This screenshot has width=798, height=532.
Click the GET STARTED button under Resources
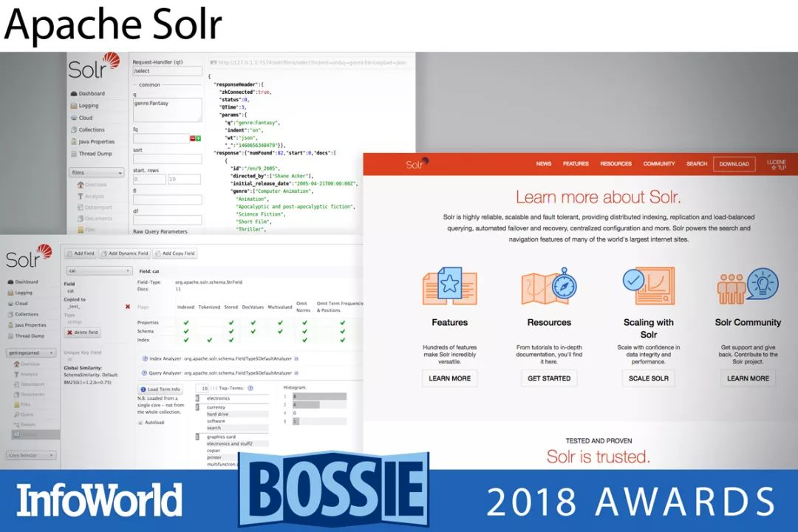[x=548, y=378]
